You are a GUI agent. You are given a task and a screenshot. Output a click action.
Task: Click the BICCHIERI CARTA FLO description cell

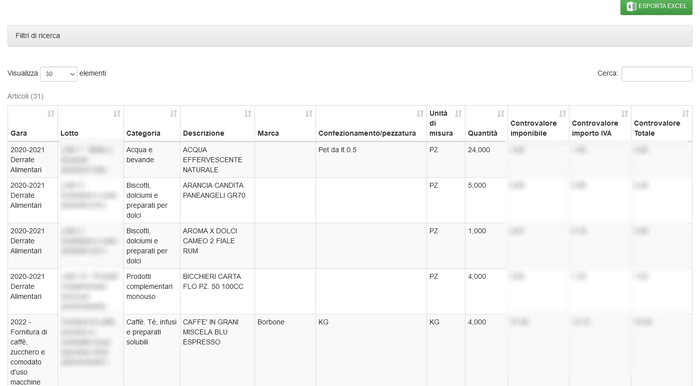pos(217,291)
